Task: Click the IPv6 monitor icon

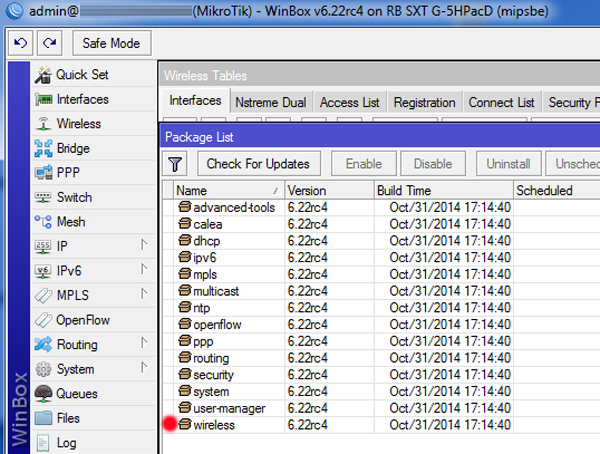Action: pos(43,271)
